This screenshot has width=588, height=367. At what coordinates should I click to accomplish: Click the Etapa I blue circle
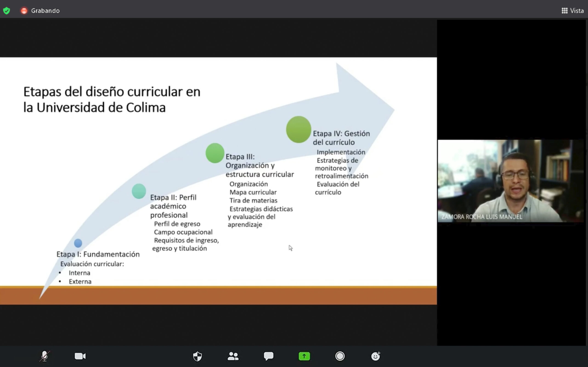pos(78,243)
